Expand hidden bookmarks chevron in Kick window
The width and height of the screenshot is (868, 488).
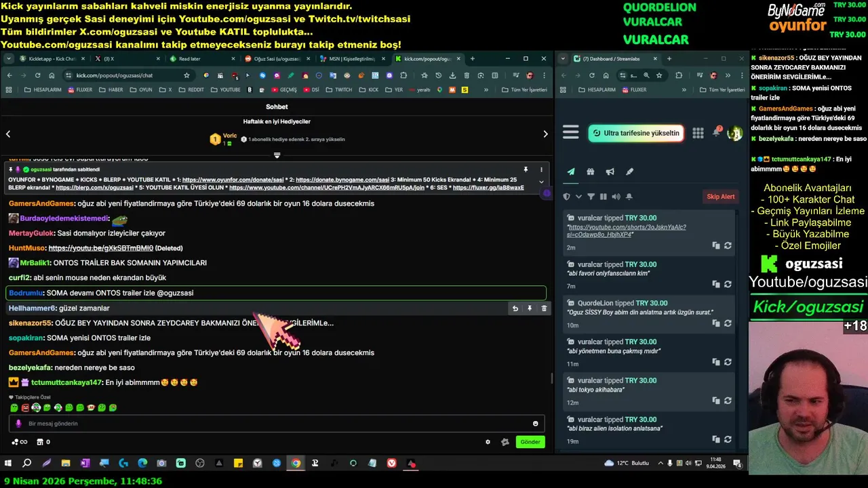coord(486,89)
